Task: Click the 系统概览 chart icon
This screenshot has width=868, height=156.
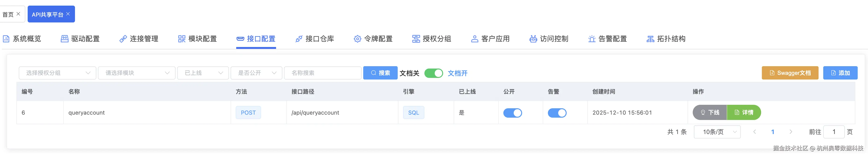Action: pyautogui.click(x=6, y=39)
